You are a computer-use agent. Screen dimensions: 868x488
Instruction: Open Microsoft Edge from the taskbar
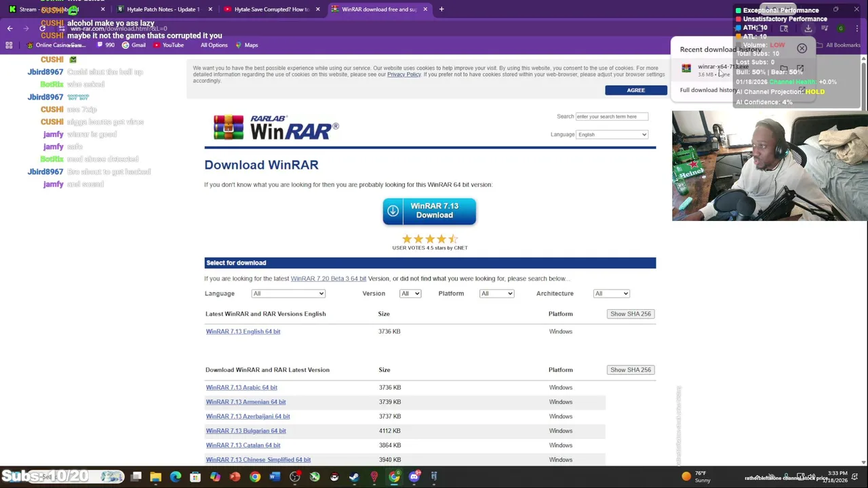[176, 477]
